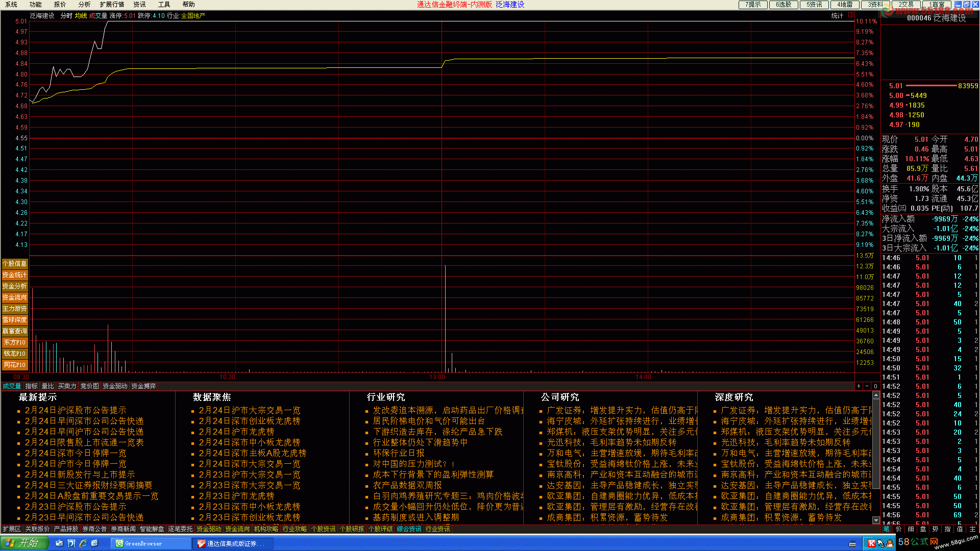980x551 pixels.
Task: Open the 资金统计 side button
Action: [x=15, y=275]
